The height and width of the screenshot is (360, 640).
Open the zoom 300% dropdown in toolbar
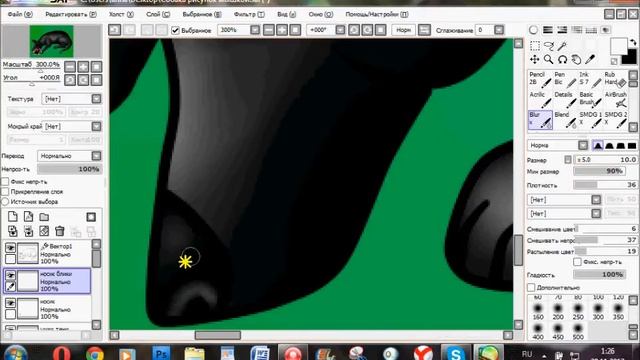point(255,30)
